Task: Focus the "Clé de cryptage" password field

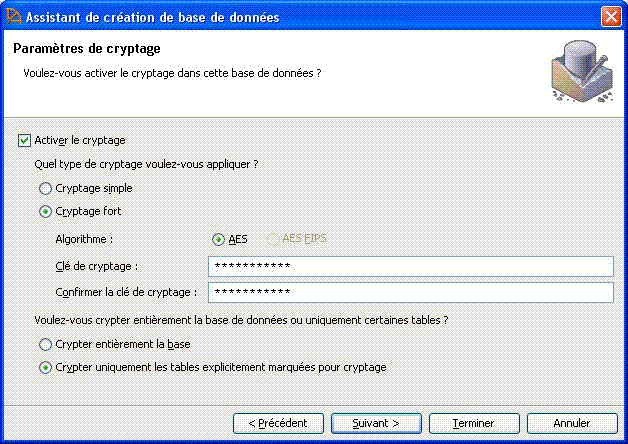Action: click(410, 266)
